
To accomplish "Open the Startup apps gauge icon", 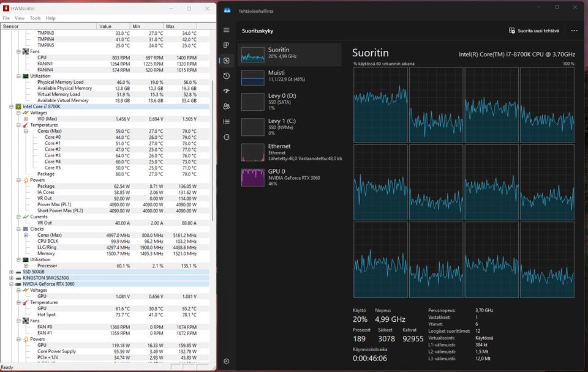I will pyautogui.click(x=227, y=91).
